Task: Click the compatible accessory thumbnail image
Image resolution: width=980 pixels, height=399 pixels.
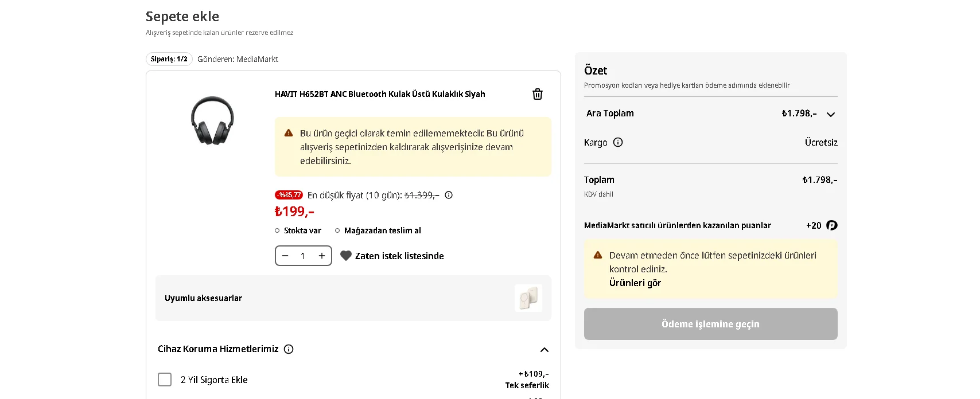Action: pyautogui.click(x=528, y=298)
